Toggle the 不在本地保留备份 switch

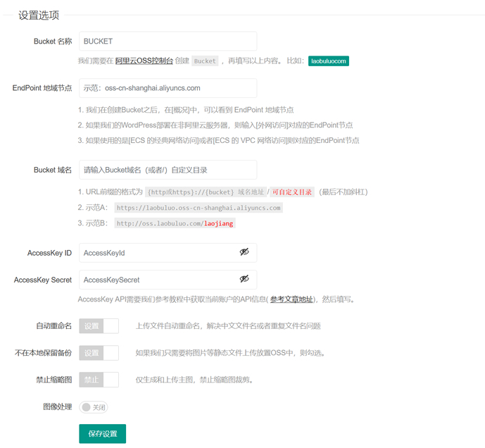point(99,353)
